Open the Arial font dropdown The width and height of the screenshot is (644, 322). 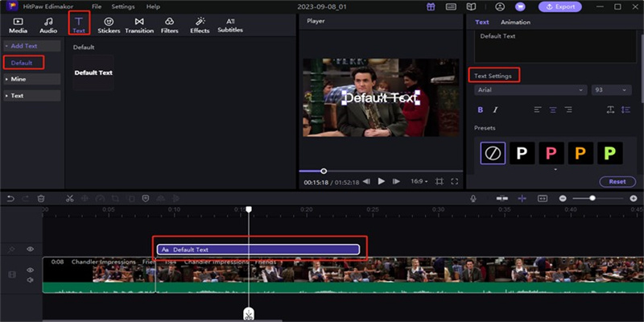pyautogui.click(x=530, y=90)
